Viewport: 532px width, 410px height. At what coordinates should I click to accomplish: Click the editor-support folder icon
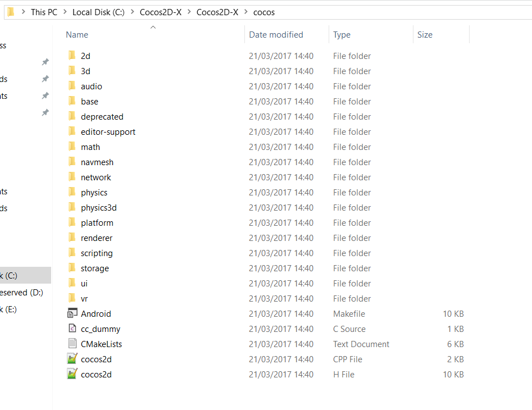tap(71, 131)
